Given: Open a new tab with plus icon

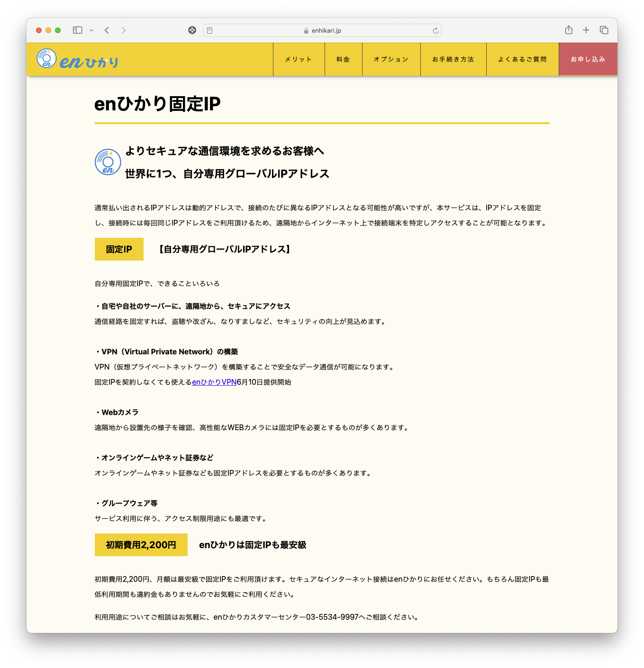Looking at the screenshot, I should [586, 30].
